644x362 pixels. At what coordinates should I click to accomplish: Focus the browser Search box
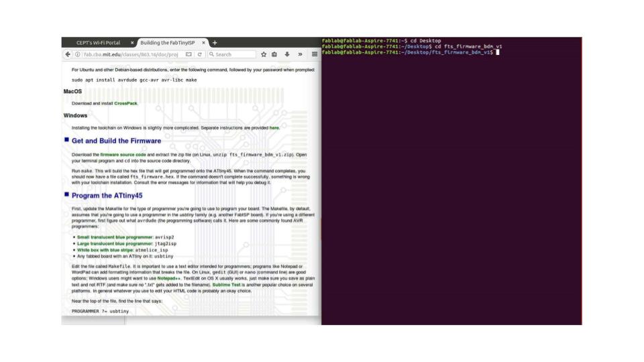click(233, 54)
